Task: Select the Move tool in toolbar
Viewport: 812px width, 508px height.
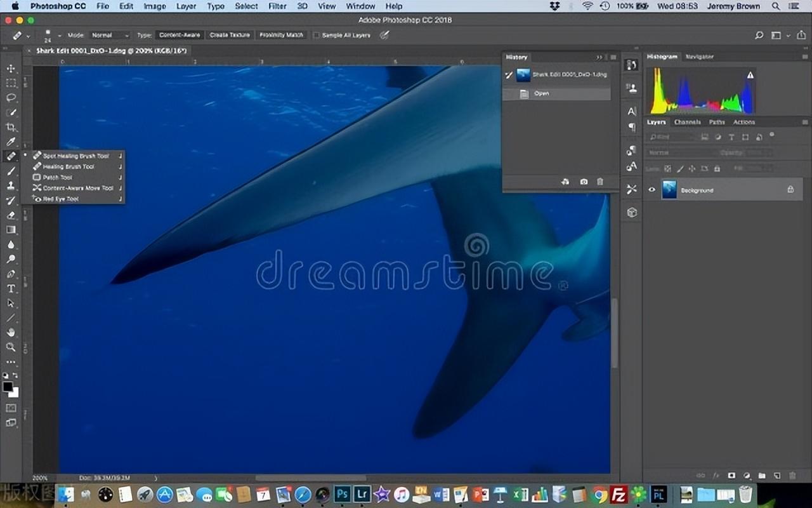Action: [x=11, y=69]
